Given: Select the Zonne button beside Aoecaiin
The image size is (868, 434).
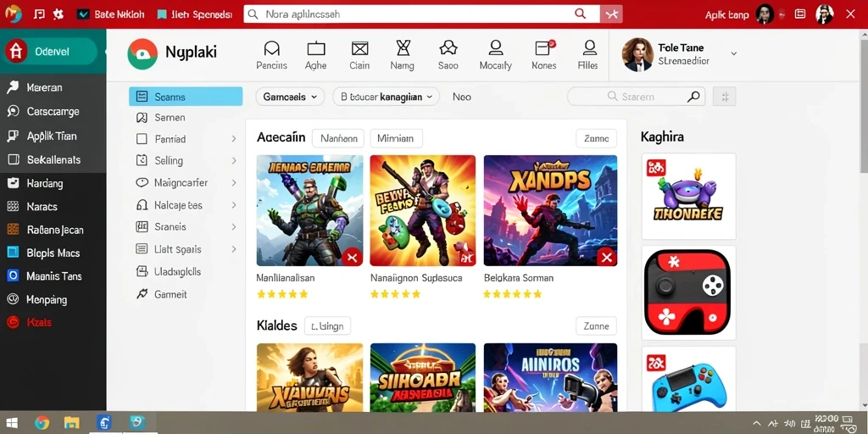Looking at the screenshot, I should (596, 138).
